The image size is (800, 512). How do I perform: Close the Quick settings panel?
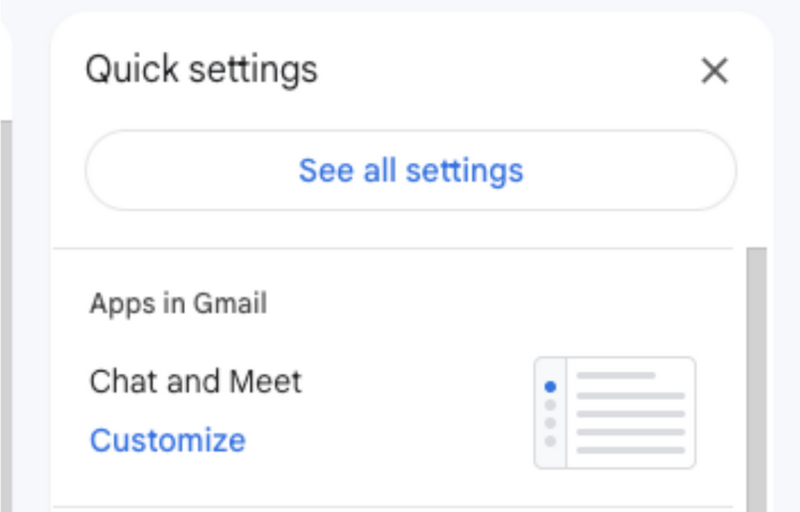tap(714, 70)
